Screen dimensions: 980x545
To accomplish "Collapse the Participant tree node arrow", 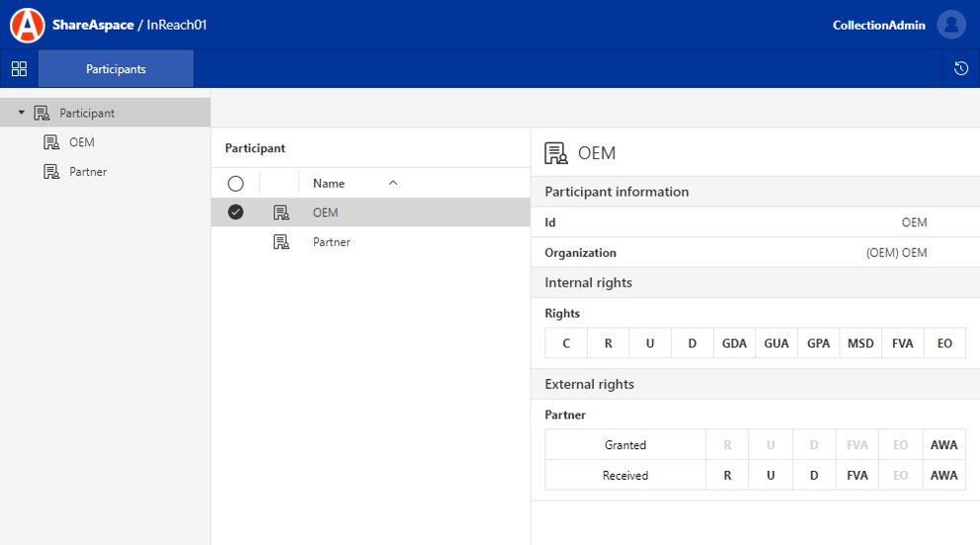I will (22, 113).
